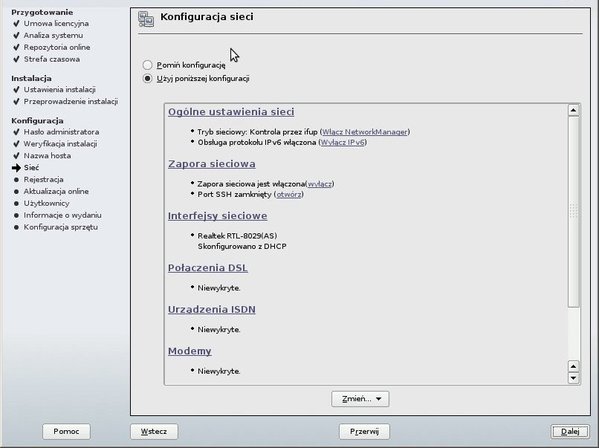Click the scroll up arrow at top of list
The height and width of the screenshot is (448, 599).
click(x=573, y=110)
